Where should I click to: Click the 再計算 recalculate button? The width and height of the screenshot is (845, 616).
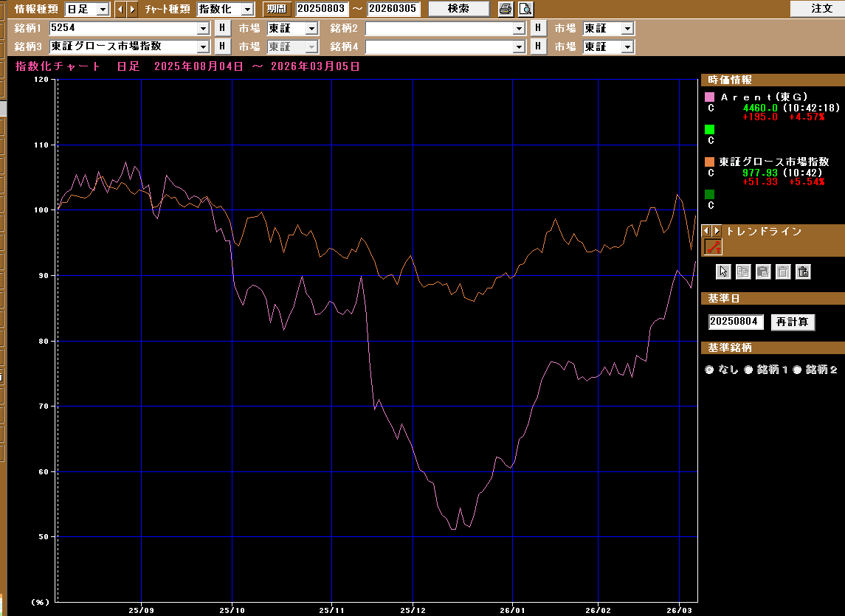click(793, 322)
